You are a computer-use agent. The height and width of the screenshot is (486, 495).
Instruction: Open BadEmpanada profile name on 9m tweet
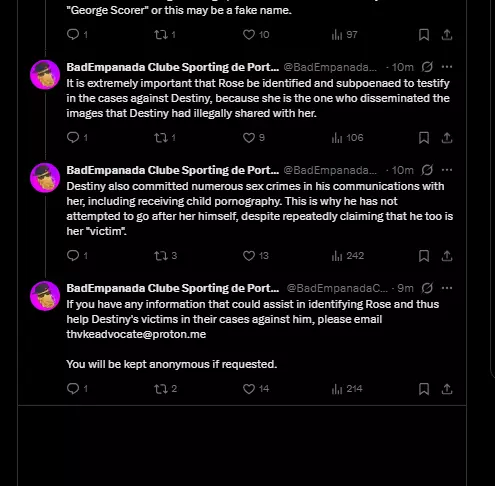pyautogui.click(x=173, y=288)
